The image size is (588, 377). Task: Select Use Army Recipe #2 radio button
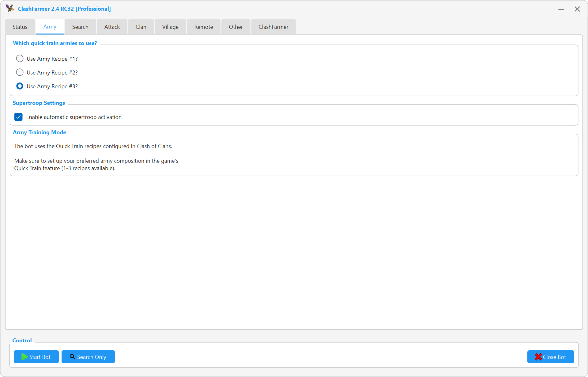tap(20, 72)
